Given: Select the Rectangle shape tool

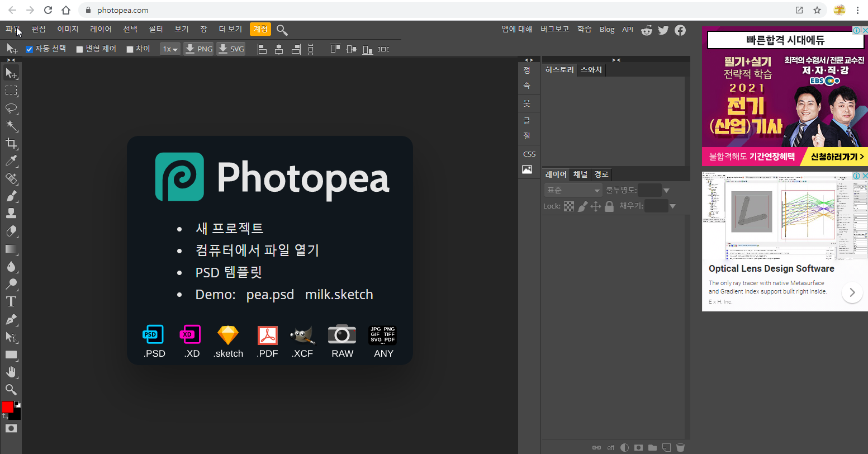Looking at the screenshot, I should [x=11, y=354].
